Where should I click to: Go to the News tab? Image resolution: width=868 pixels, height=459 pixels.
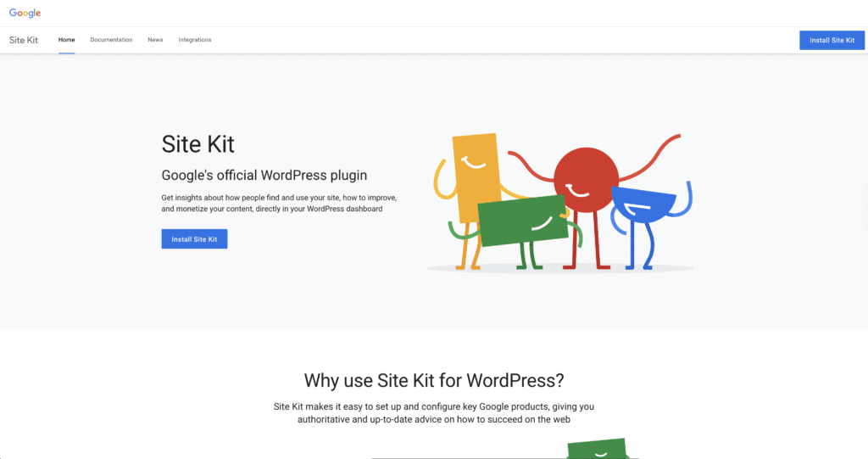[156, 40]
